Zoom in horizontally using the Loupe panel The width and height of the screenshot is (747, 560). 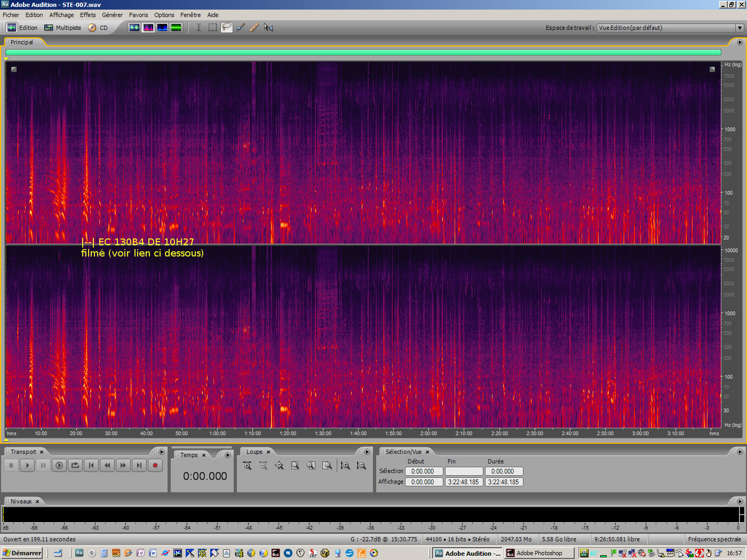coord(247,465)
